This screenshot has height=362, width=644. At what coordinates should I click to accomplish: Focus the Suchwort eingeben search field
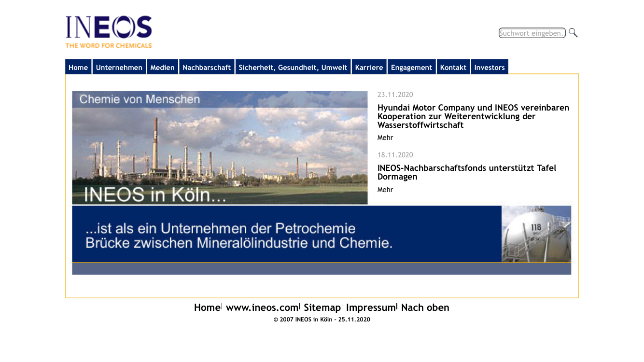[532, 33]
